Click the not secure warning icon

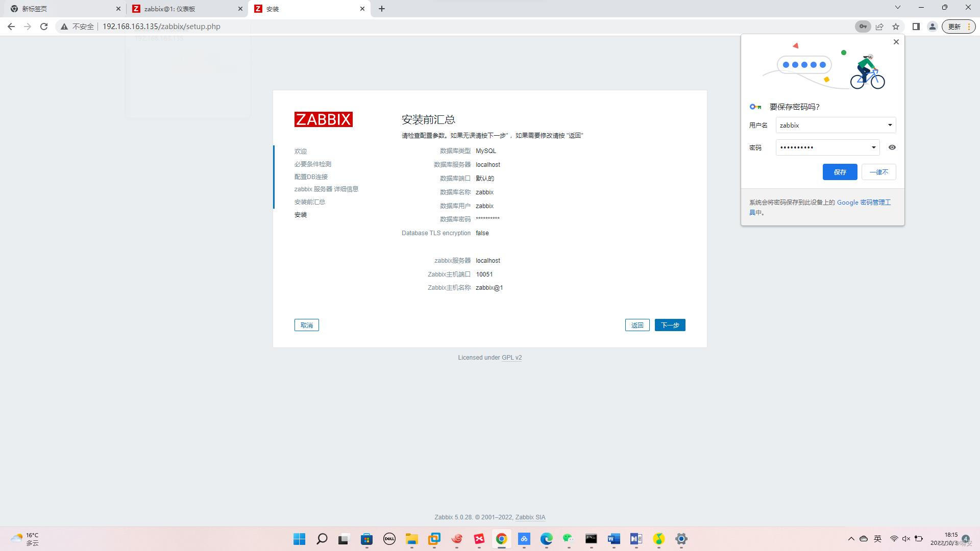tap(64, 27)
